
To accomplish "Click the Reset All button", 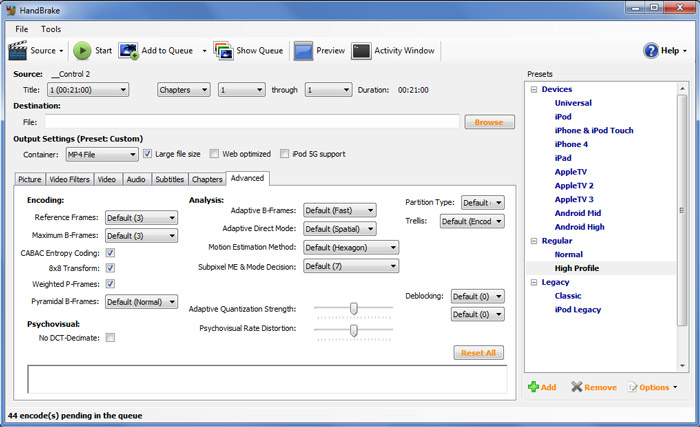I will 479,353.
